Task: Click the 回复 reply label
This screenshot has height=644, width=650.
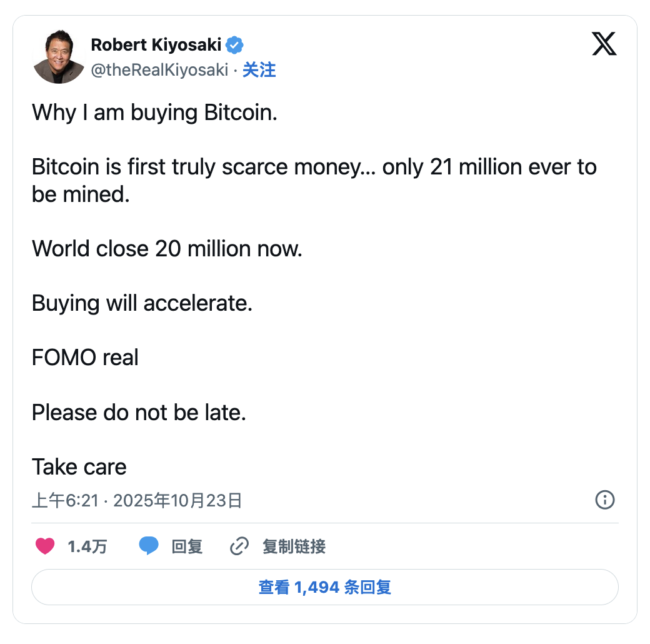Action: (187, 546)
